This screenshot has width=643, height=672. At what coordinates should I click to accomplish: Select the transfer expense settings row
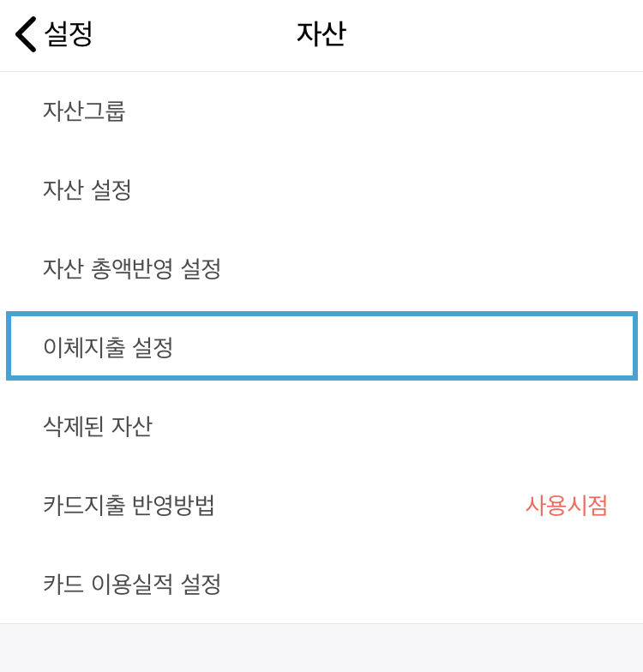click(108, 347)
